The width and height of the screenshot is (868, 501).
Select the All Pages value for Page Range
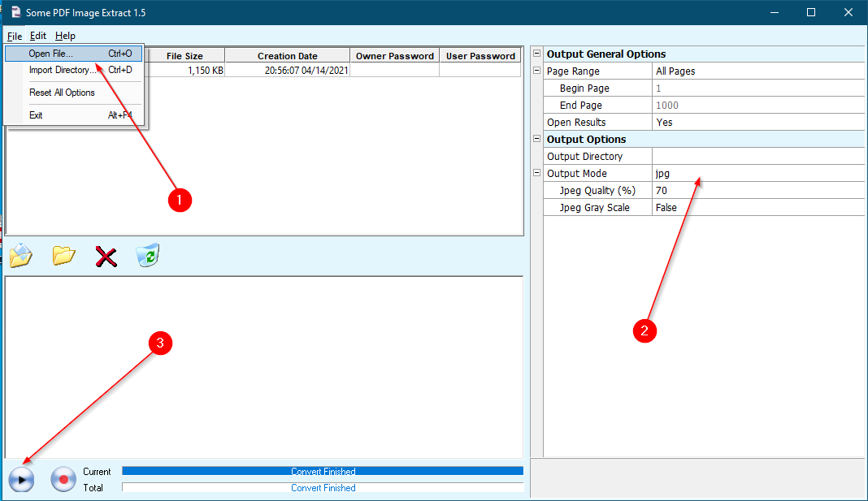tap(758, 71)
